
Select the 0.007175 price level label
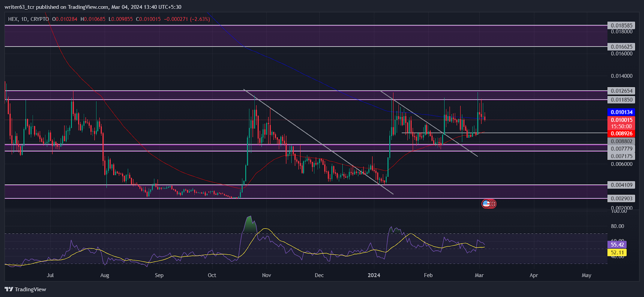(x=621, y=156)
